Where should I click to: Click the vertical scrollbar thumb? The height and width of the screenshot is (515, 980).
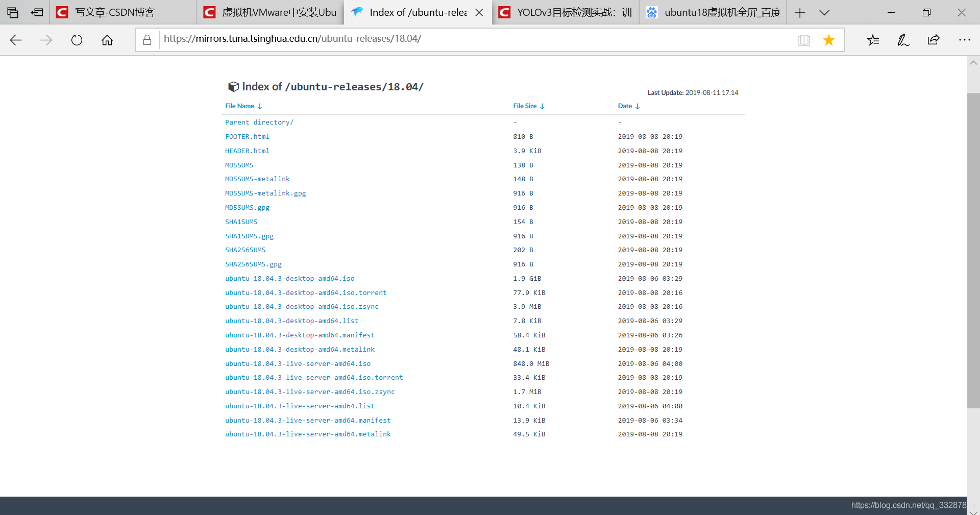(973, 251)
